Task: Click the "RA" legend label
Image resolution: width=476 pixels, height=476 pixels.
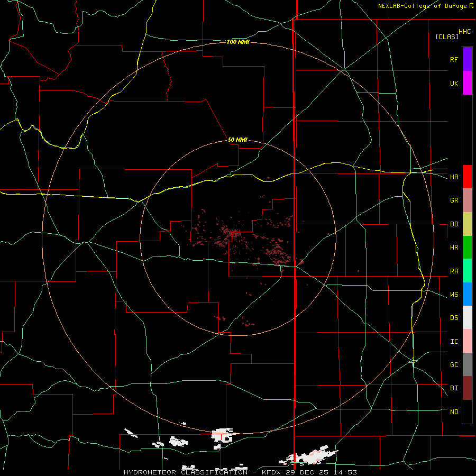Action: click(454, 271)
